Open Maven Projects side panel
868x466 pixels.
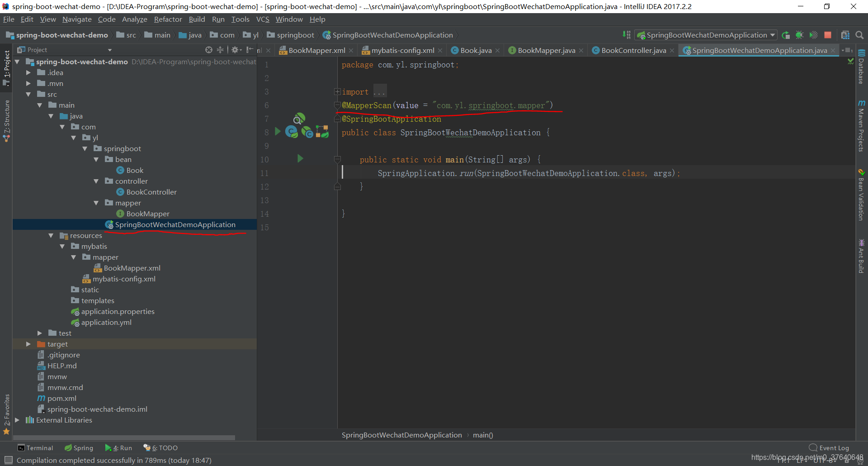pyautogui.click(x=861, y=126)
